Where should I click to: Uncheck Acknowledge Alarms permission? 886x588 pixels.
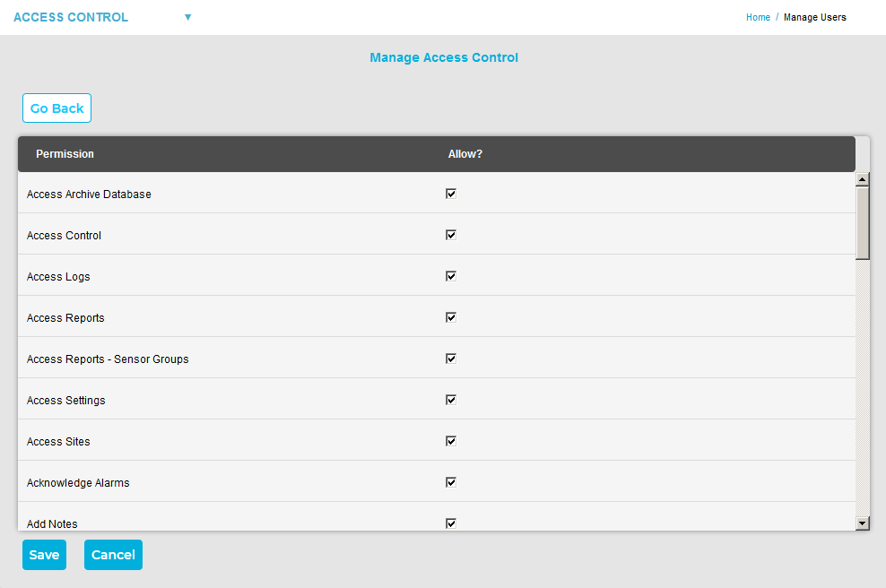coord(451,482)
